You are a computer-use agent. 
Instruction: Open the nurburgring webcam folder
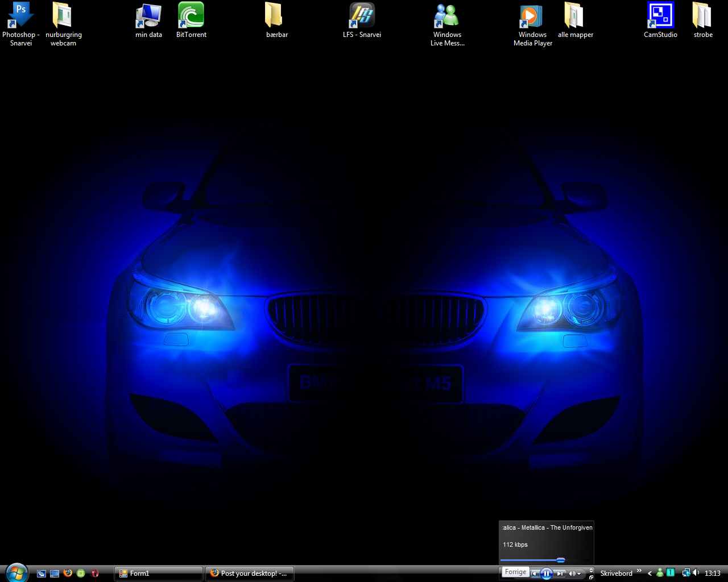tap(63, 24)
